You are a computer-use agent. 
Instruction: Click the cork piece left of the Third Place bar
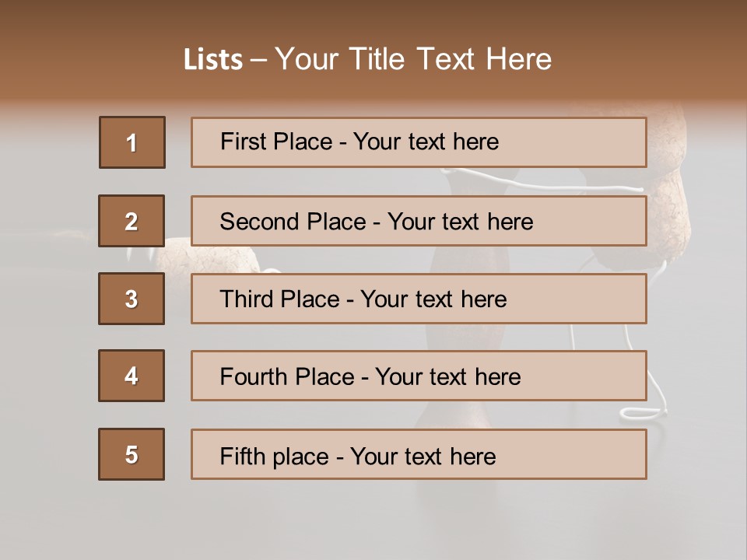(177, 257)
